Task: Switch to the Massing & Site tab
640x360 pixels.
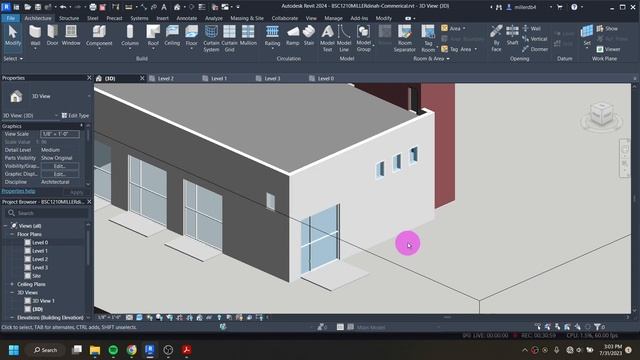Action: 247,18
